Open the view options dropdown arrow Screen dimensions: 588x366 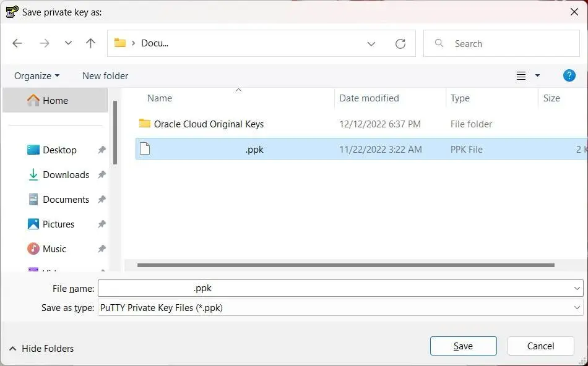click(537, 75)
